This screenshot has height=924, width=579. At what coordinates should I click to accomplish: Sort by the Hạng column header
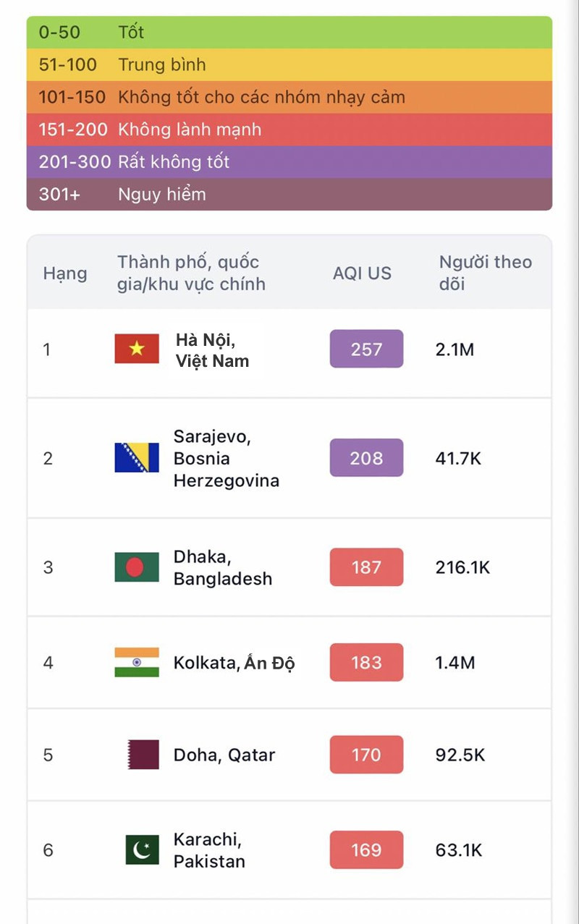65,274
